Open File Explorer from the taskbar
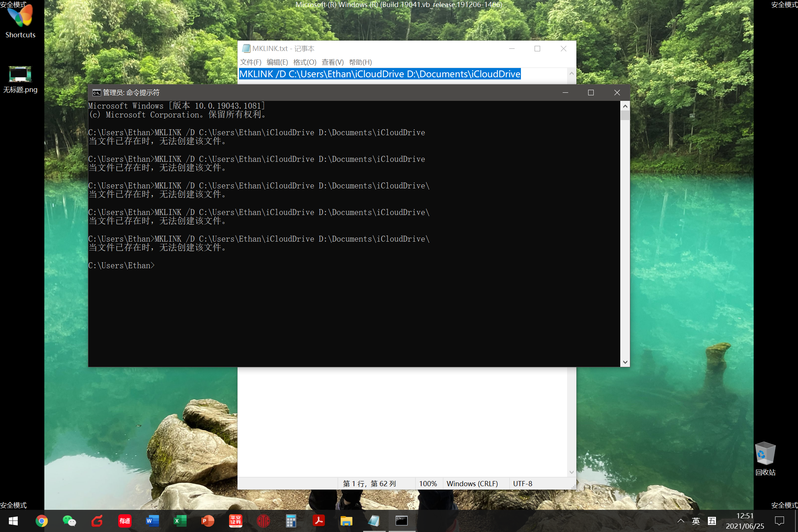Viewport: 798px width, 532px height. coord(346,521)
